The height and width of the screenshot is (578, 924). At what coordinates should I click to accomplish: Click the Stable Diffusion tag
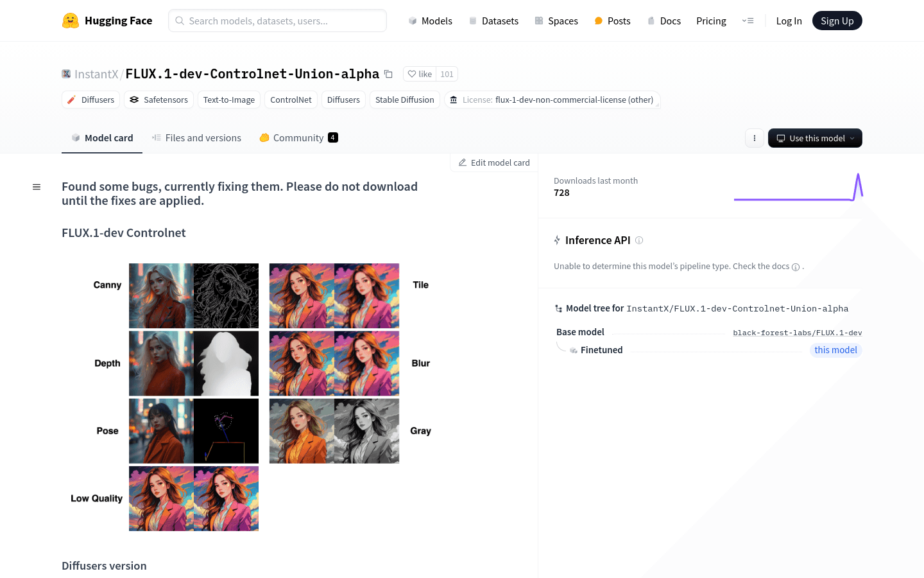[x=405, y=100]
